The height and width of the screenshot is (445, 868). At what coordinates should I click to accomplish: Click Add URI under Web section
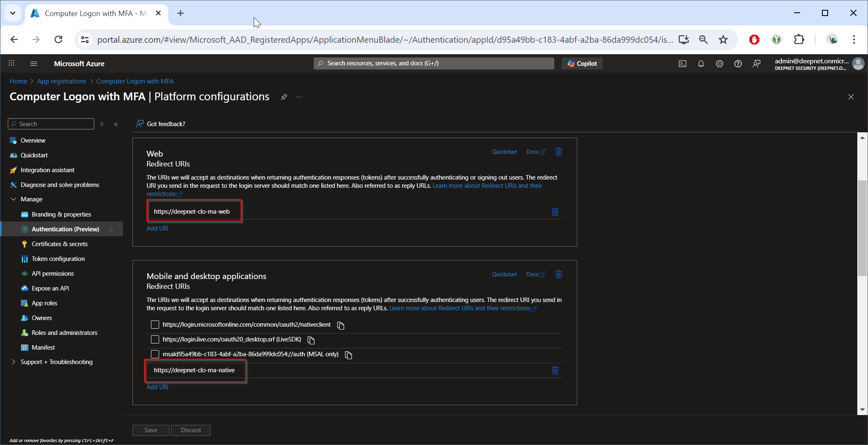pos(157,228)
